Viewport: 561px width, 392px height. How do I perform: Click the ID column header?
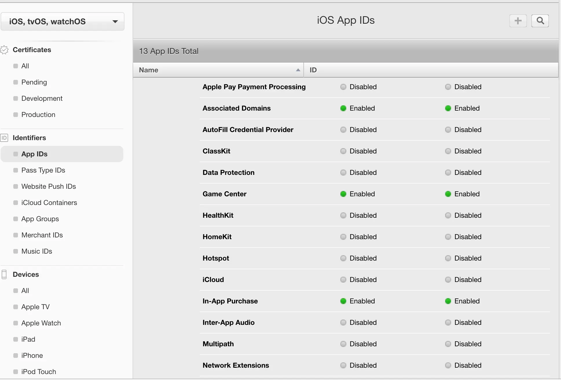313,70
